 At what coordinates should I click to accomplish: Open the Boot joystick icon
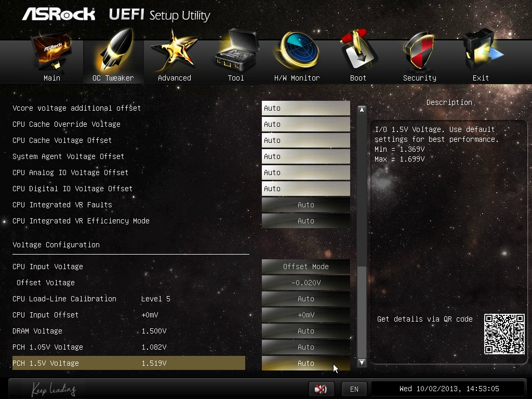[358, 51]
